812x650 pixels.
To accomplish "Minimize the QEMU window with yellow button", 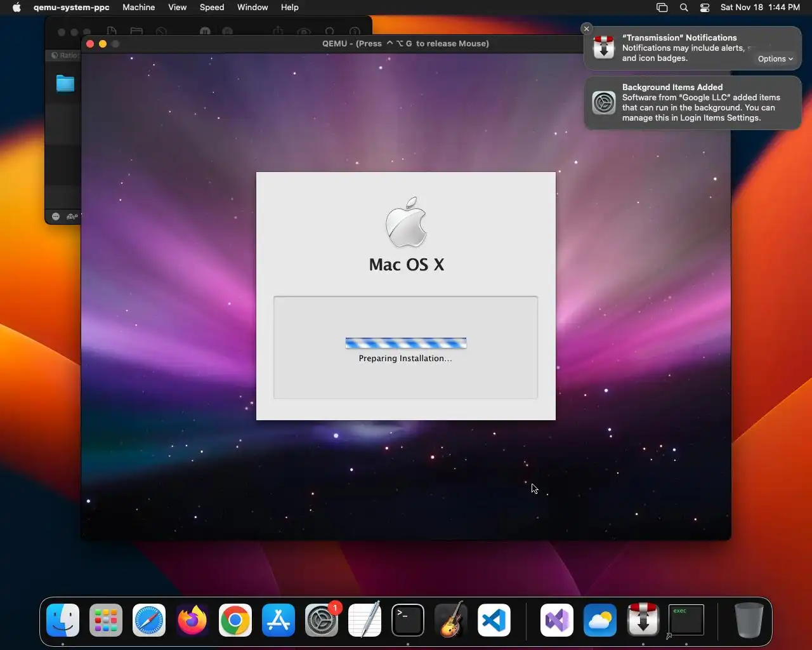I will tap(103, 44).
